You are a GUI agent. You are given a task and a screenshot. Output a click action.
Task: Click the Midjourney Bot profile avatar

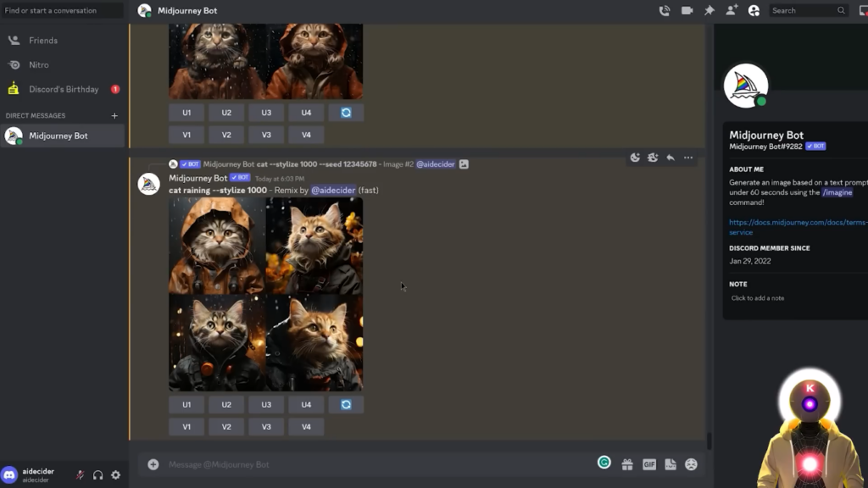(746, 86)
